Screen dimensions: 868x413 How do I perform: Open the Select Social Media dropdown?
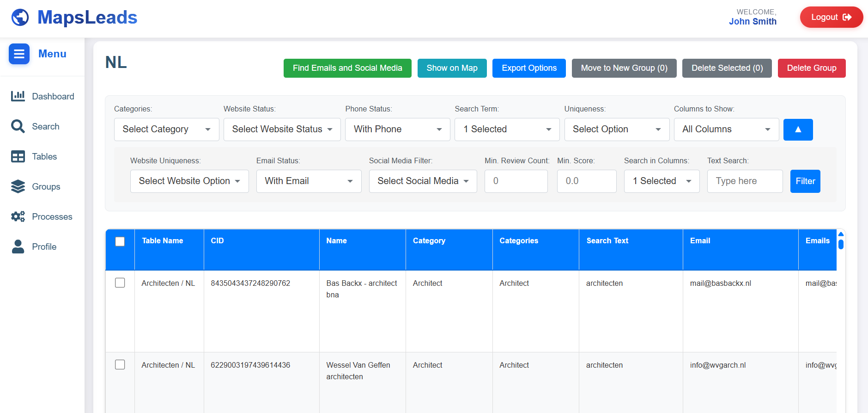click(x=423, y=181)
